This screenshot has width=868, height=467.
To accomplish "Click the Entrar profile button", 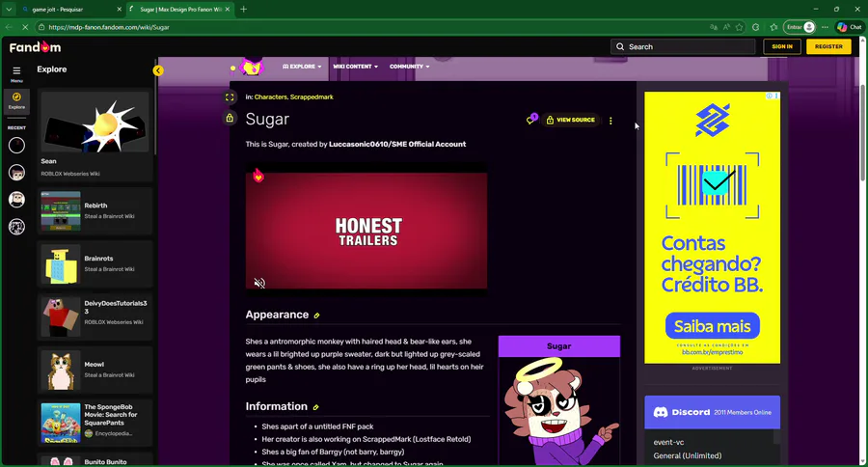I will click(x=800, y=27).
